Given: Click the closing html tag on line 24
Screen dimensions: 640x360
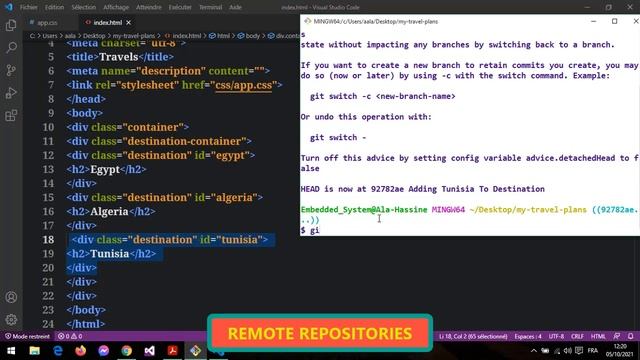Looking at the screenshot, I should click(x=86, y=324).
